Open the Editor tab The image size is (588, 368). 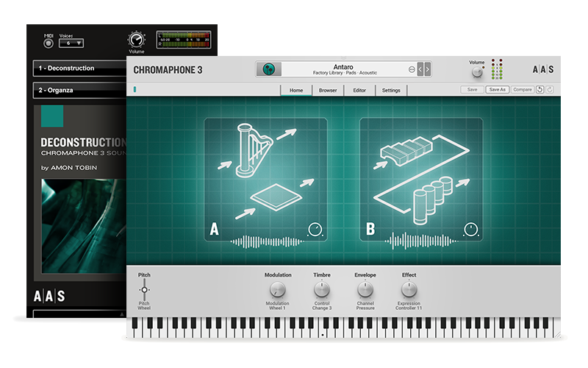(359, 91)
